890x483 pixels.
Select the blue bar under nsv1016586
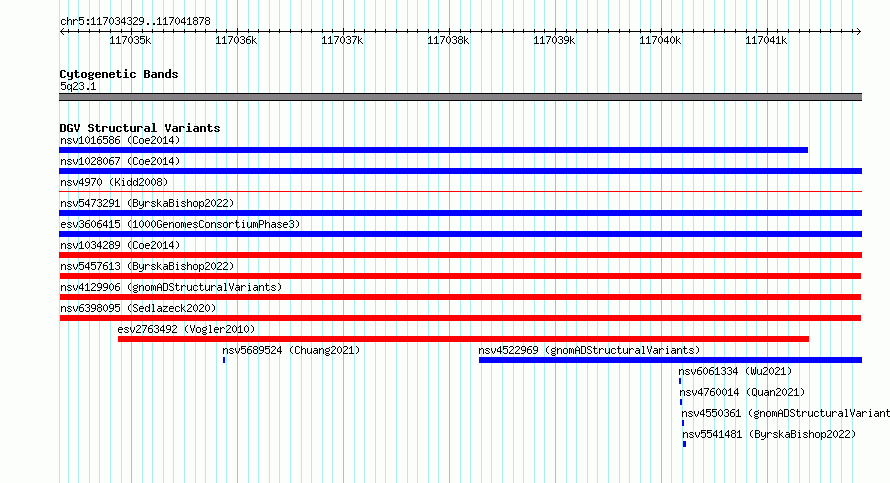click(x=434, y=150)
